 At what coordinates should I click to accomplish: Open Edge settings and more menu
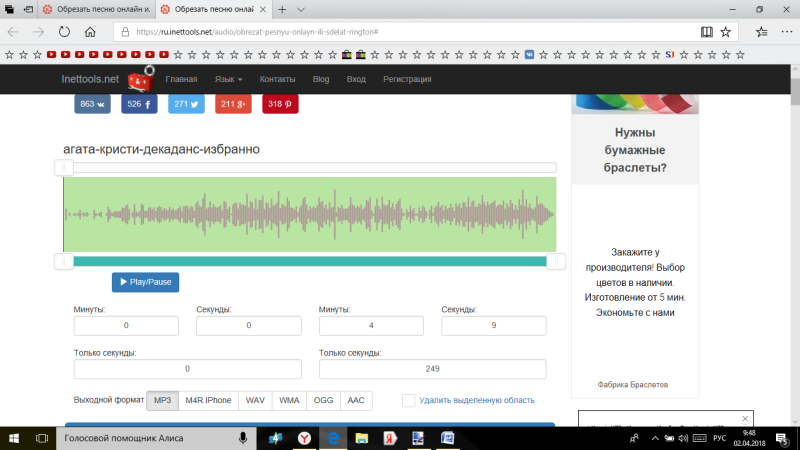tap(787, 32)
